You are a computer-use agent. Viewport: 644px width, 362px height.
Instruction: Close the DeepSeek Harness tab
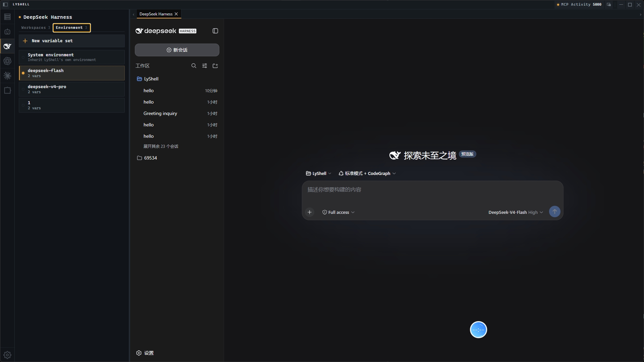[x=176, y=14]
